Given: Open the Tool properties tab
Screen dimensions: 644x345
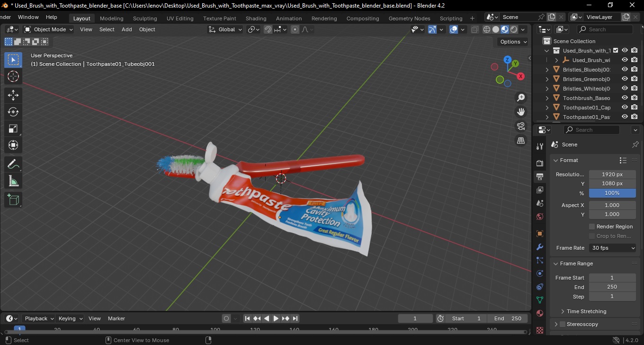Looking at the screenshot, I should (x=539, y=146).
